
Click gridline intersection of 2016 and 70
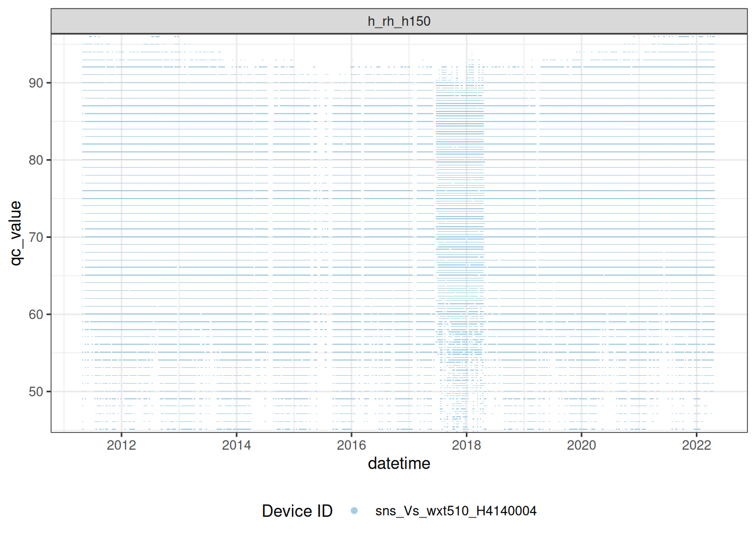(x=352, y=237)
